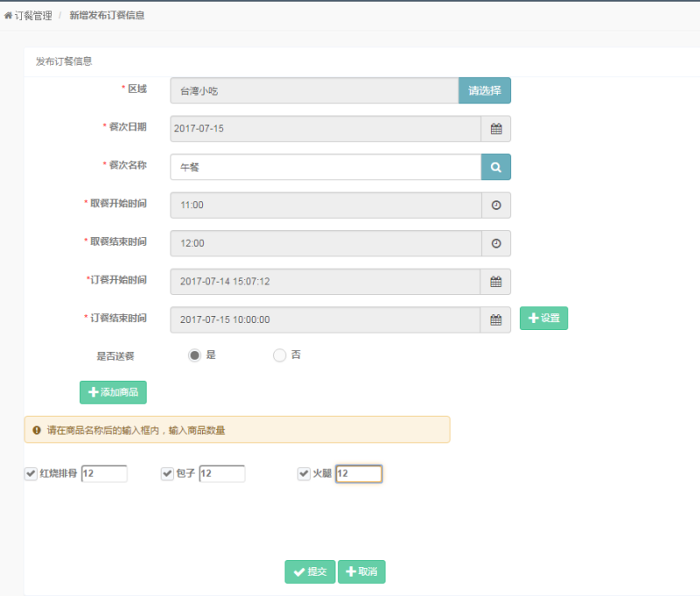The height and width of the screenshot is (596, 700).
Task: Open calendar picker for 餐次日期
Action: [x=496, y=129]
